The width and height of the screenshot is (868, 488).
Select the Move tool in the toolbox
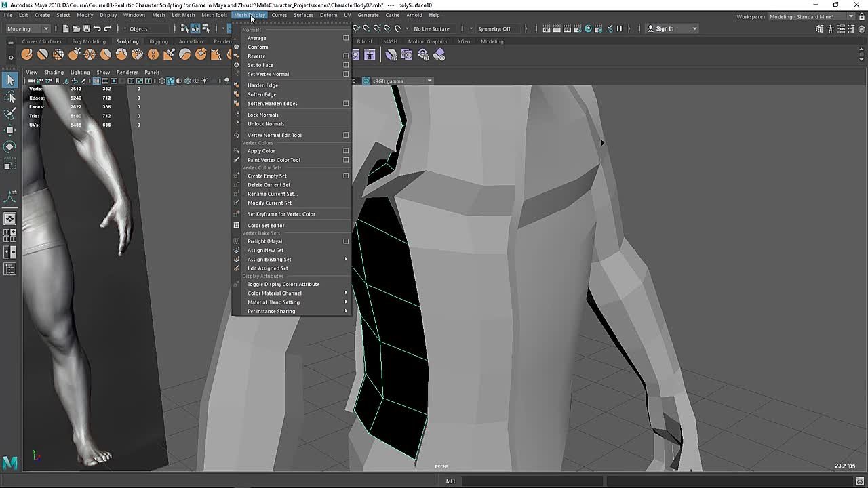[10, 130]
